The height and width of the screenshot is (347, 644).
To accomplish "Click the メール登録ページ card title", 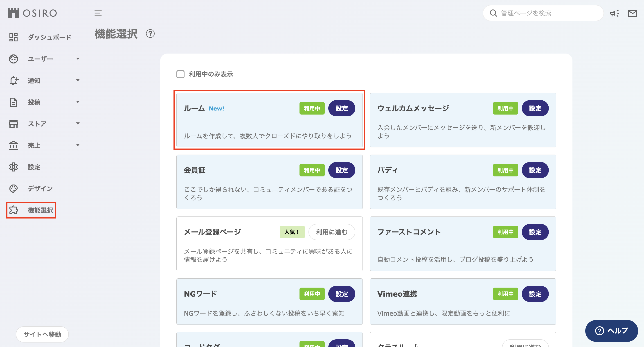I will pyautogui.click(x=212, y=232).
